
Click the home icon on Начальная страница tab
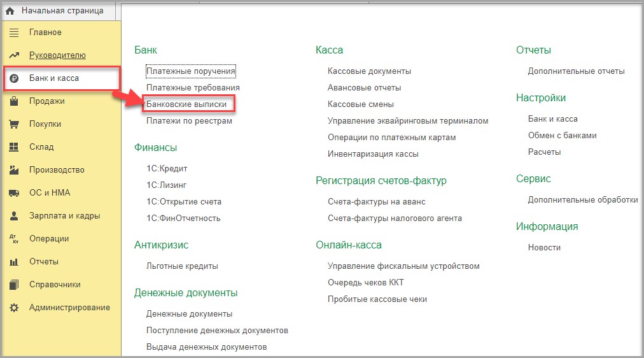(10, 11)
